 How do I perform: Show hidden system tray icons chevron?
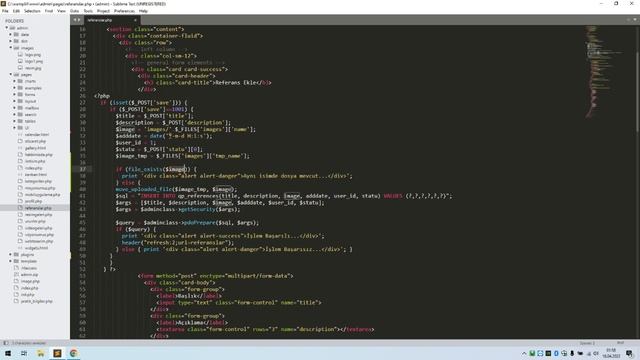point(524,353)
